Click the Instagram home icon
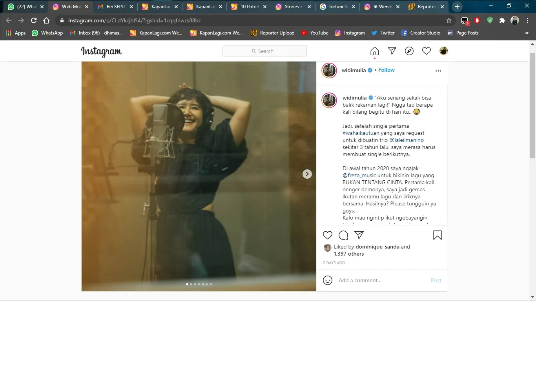Image resolution: width=536 pixels, height=392 pixels. [375, 51]
